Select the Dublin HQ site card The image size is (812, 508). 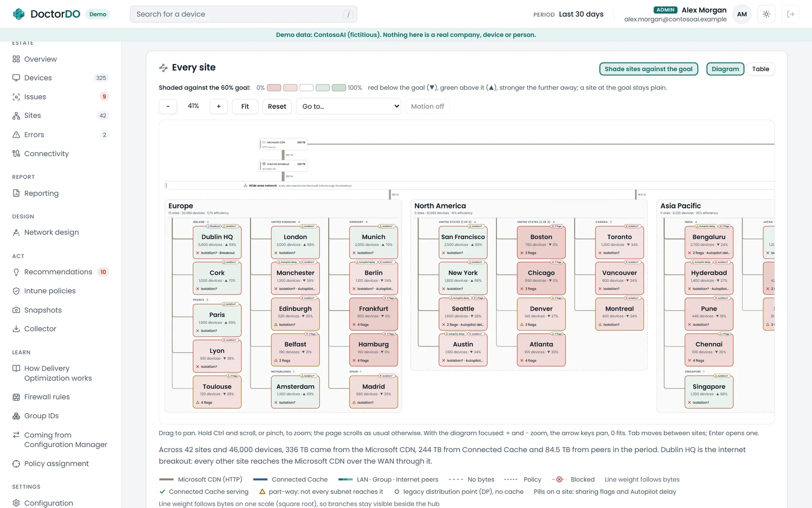tap(217, 243)
